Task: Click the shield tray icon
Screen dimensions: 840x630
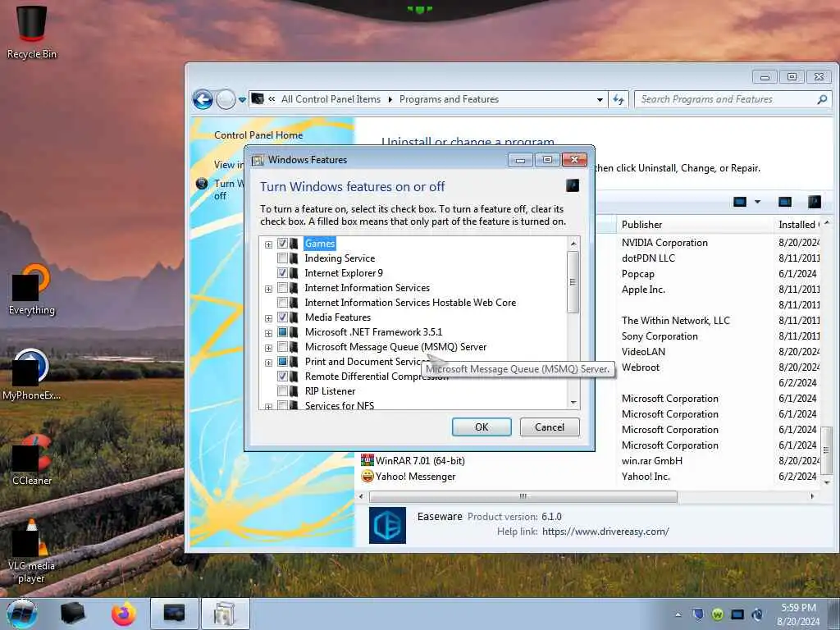Action: click(697, 614)
